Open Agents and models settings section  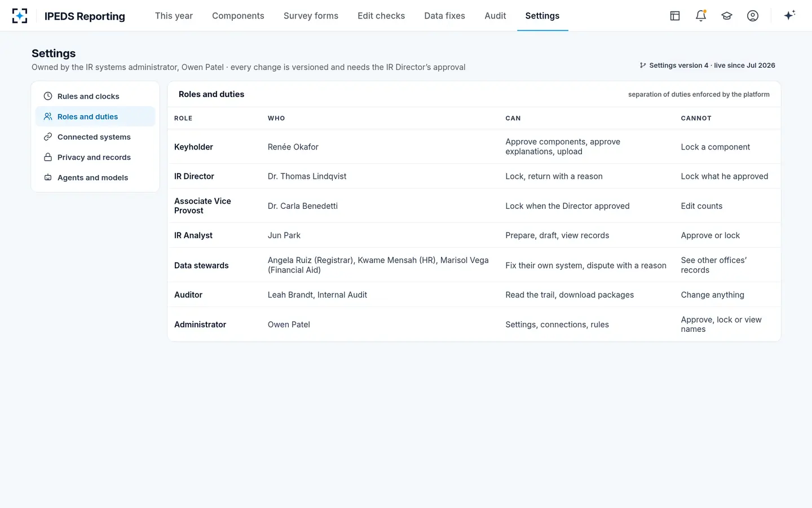click(95, 178)
